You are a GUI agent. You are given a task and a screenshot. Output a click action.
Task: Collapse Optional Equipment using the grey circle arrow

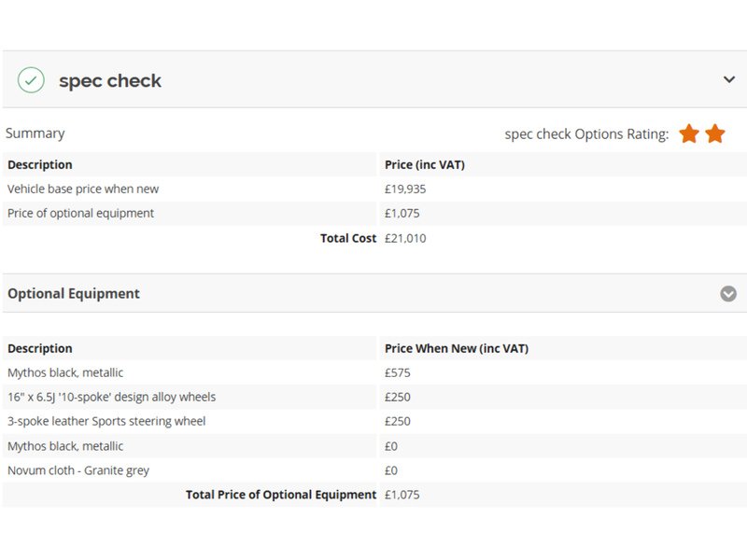pyautogui.click(x=728, y=294)
